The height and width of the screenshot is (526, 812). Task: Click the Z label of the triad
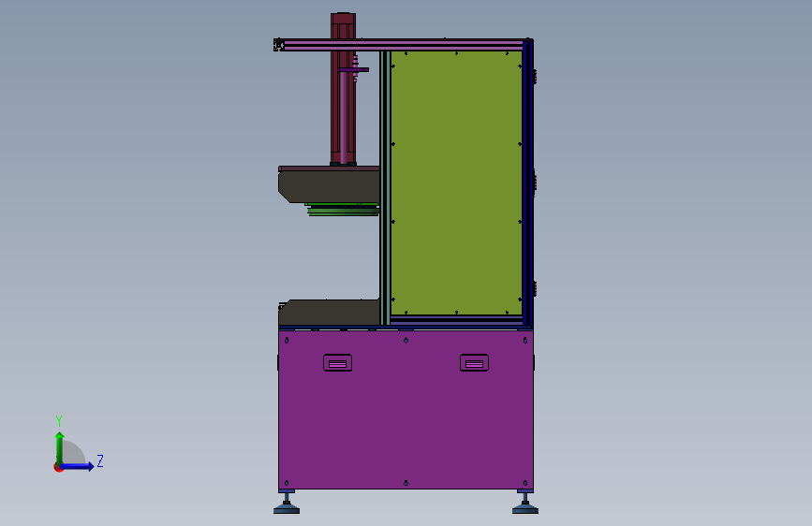[x=100, y=460]
